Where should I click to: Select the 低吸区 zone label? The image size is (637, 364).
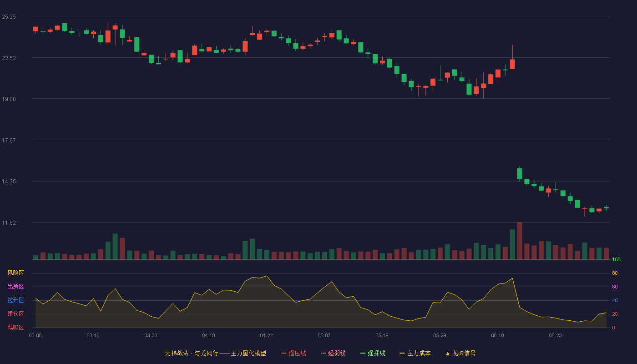15,328
